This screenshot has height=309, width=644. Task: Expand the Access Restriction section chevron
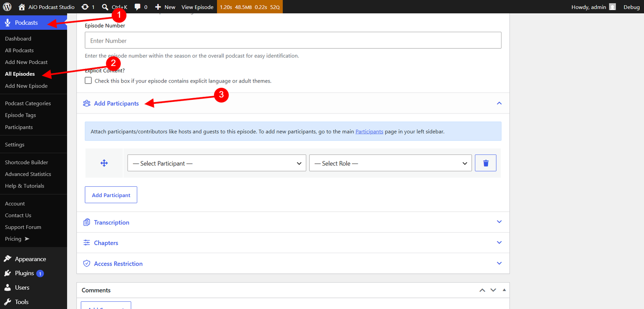(x=499, y=263)
